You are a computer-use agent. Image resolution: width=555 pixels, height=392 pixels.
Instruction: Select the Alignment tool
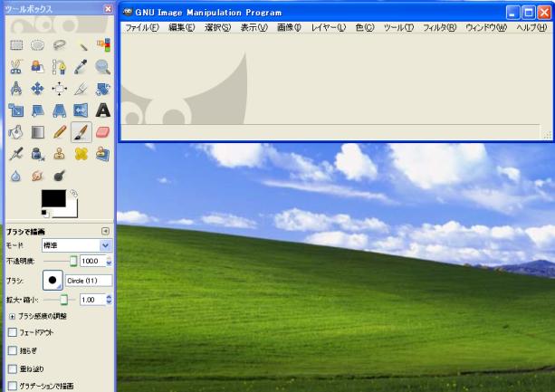[x=60, y=89]
